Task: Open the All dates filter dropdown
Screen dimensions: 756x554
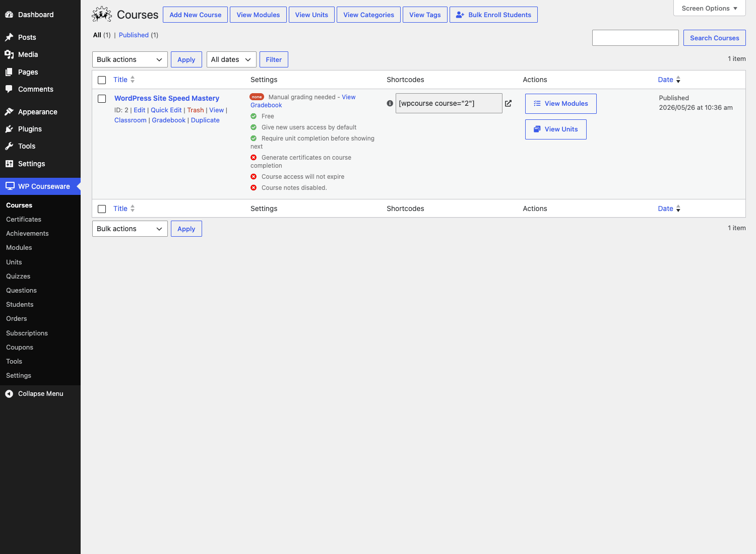Action: (231, 59)
